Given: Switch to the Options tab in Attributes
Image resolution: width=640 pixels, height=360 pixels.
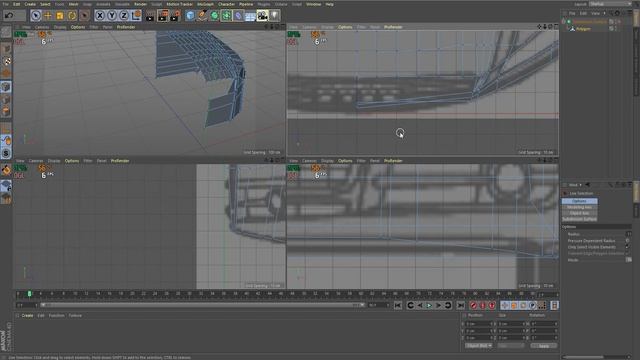Looking at the screenshot, I should click(x=579, y=201).
